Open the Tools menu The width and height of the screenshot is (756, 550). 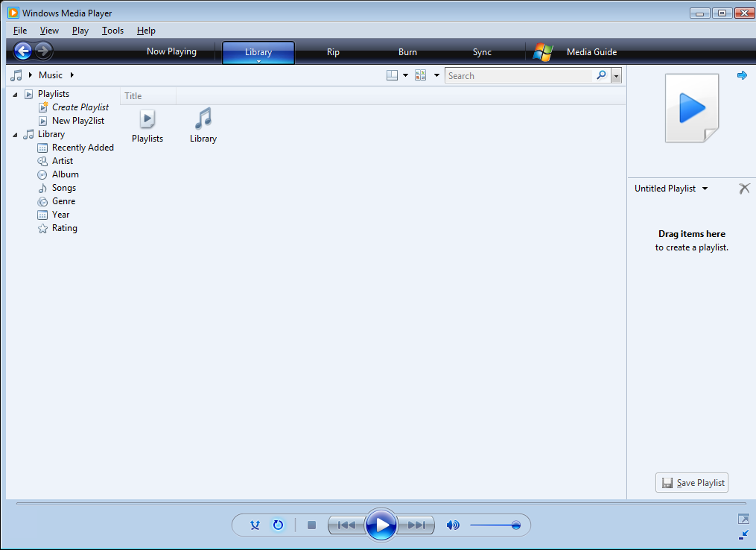(112, 31)
